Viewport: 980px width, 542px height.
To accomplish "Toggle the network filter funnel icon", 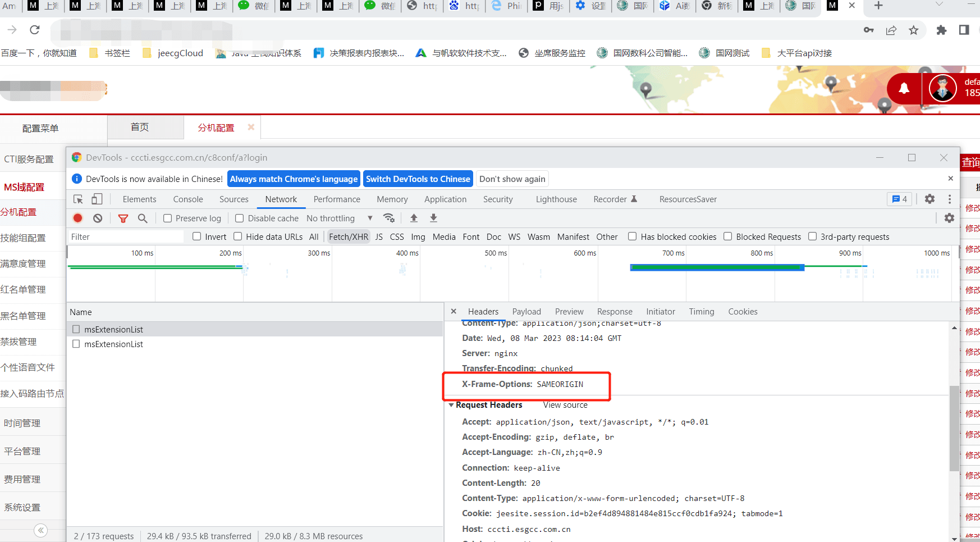I will point(123,218).
